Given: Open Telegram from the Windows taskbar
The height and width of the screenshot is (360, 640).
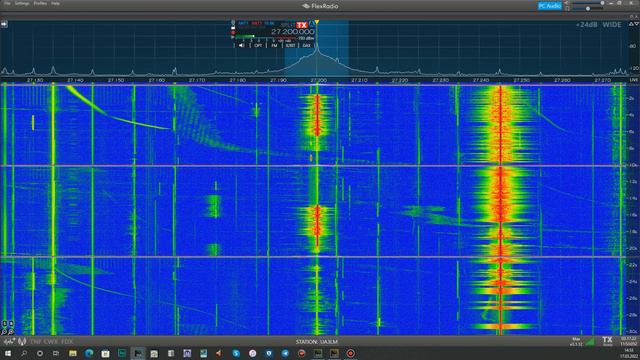Looking at the screenshot, I should click(285, 353).
